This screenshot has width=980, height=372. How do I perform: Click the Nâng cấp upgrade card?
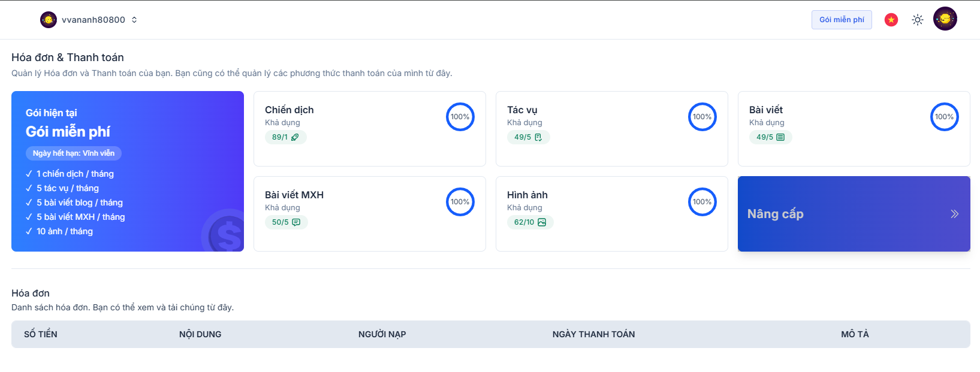(x=854, y=214)
